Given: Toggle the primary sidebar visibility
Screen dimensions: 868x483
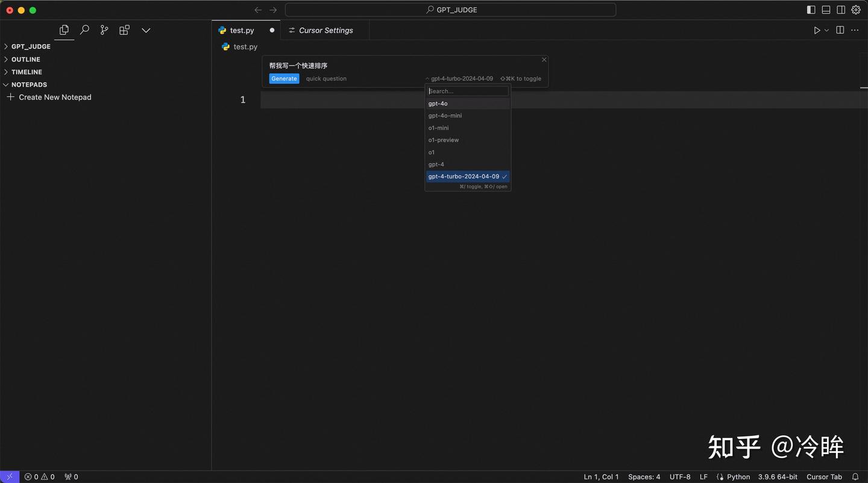Looking at the screenshot, I should pyautogui.click(x=811, y=10).
